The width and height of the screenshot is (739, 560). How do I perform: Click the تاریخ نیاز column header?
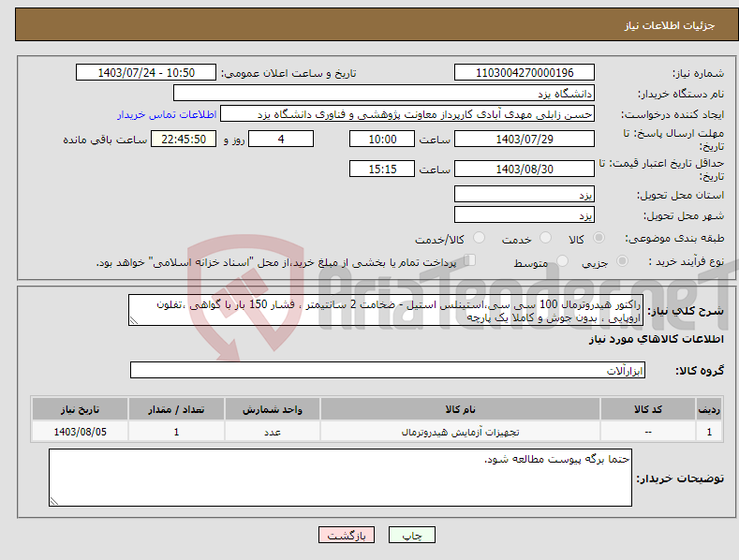click(80, 409)
